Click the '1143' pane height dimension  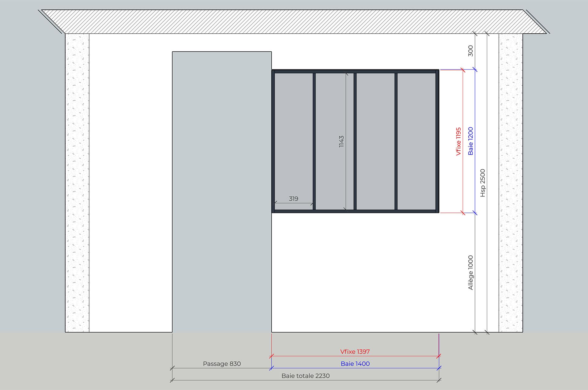coord(341,142)
